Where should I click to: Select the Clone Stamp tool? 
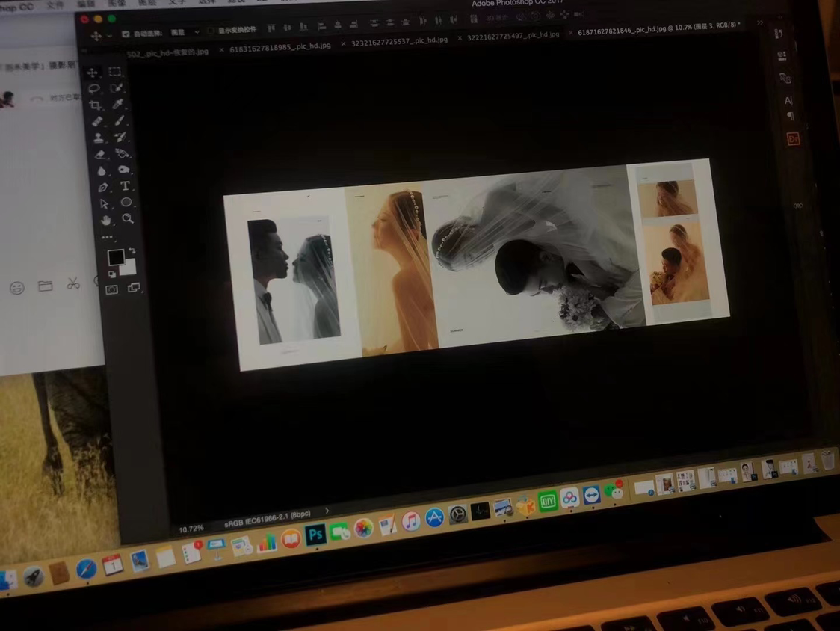pos(99,138)
